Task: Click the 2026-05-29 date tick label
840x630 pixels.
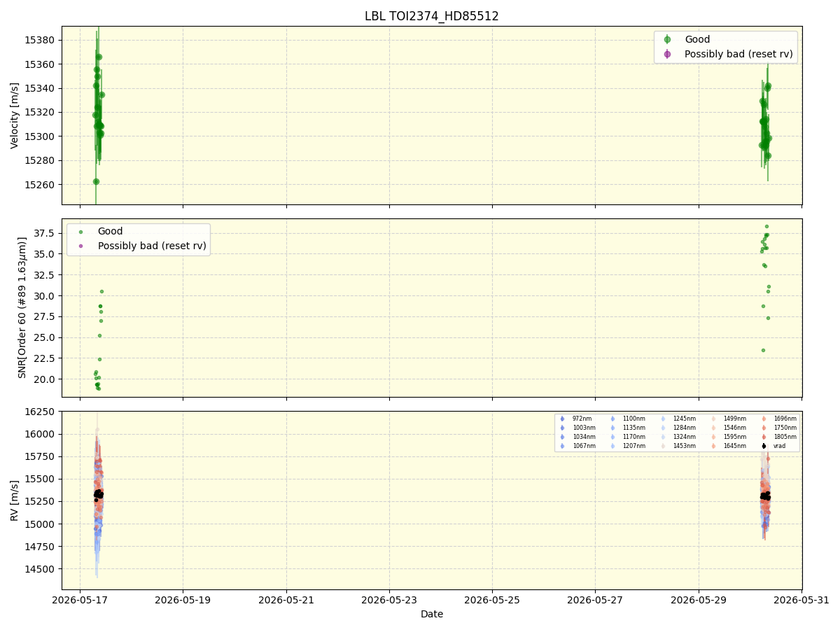Action: pyautogui.click(x=699, y=600)
